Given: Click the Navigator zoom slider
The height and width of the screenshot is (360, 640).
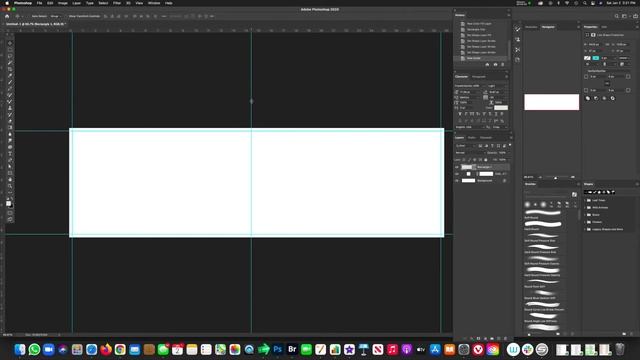Looking at the screenshot, I should (556, 178).
